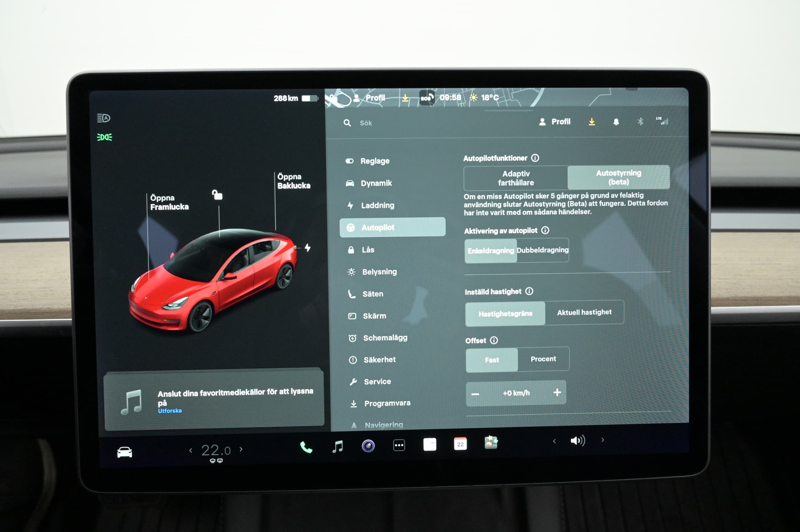Choose Enkeldragning activation
The height and width of the screenshot is (532, 800).
[491, 251]
